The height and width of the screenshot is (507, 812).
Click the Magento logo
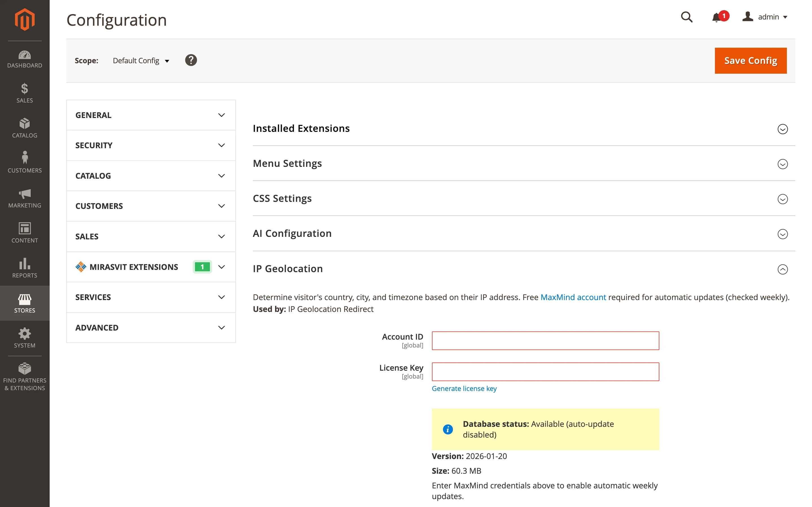(x=25, y=19)
